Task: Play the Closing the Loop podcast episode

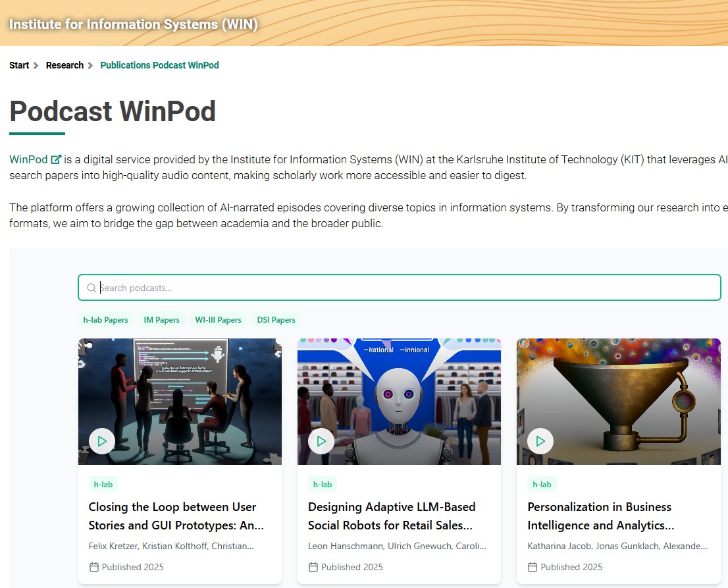Action: (x=102, y=441)
